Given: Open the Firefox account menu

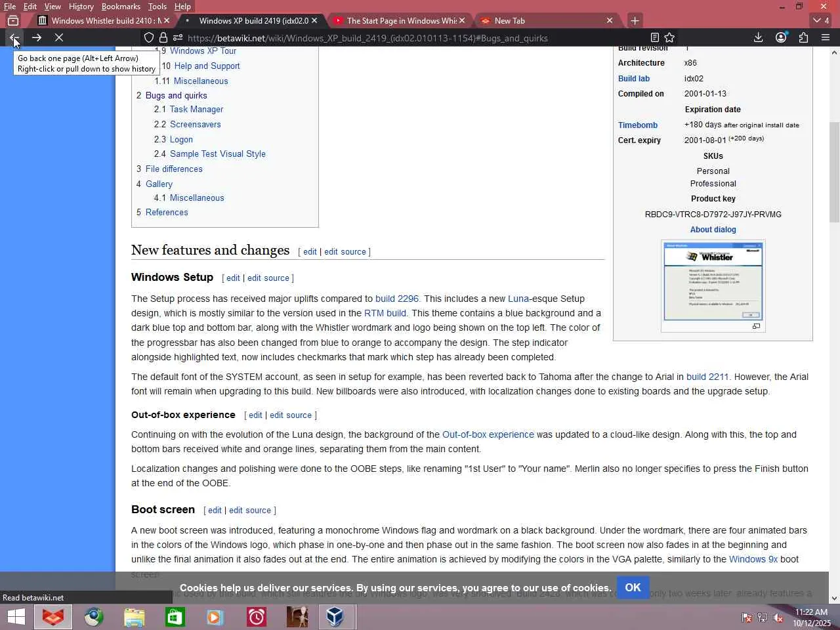Looking at the screenshot, I should tap(781, 38).
